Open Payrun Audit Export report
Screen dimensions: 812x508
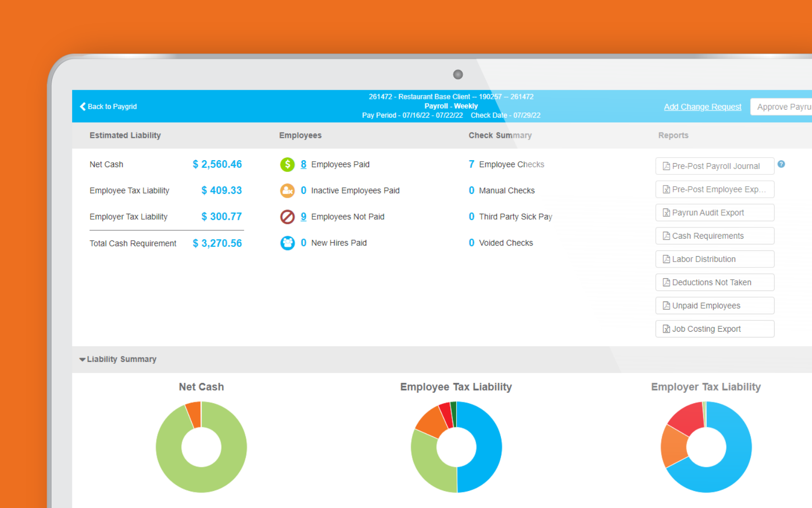(715, 213)
